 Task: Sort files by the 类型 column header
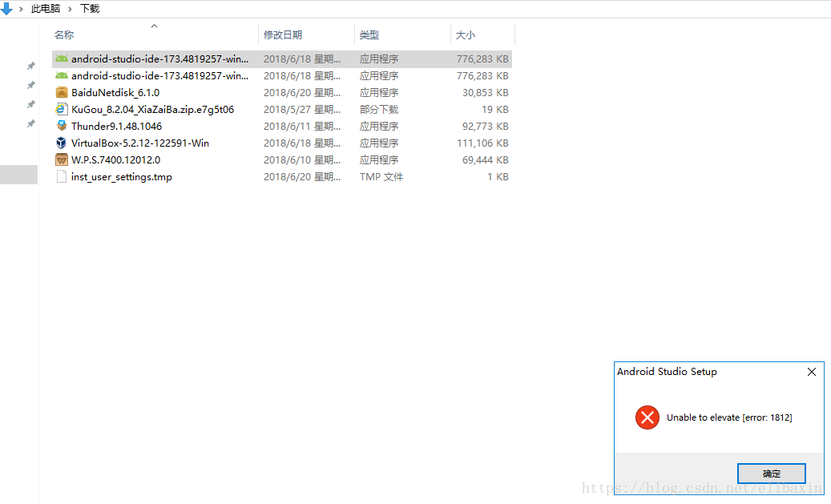pyautogui.click(x=369, y=35)
